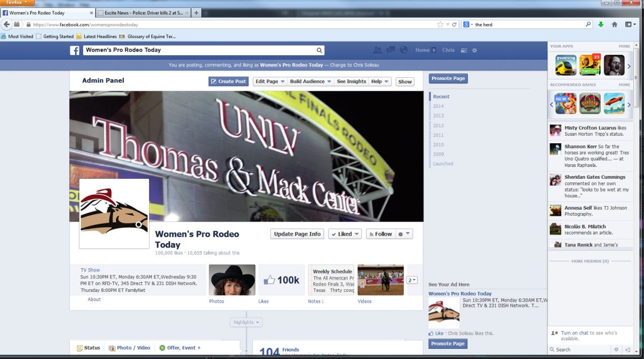Expand the Build Audience dropdown
The height and width of the screenshot is (359, 644).
coord(310,82)
